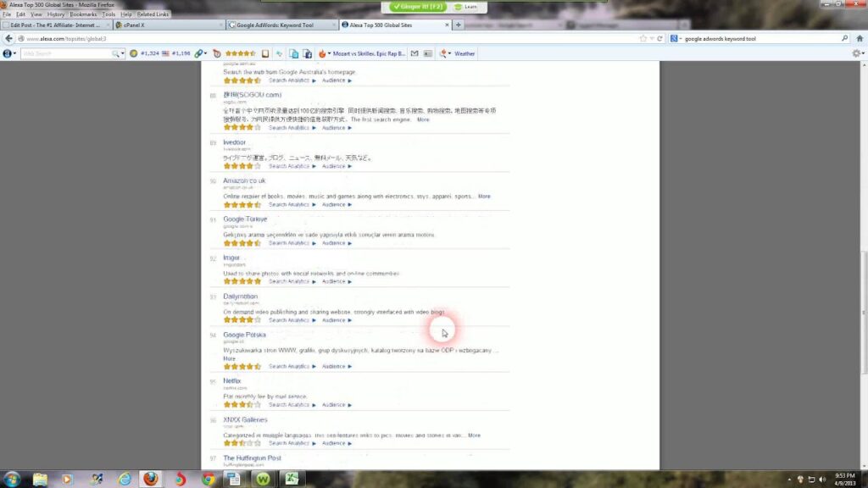Image resolution: width=868 pixels, height=488 pixels.
Task: Click the page vertical scrollbar thumb
Action: 864,314
